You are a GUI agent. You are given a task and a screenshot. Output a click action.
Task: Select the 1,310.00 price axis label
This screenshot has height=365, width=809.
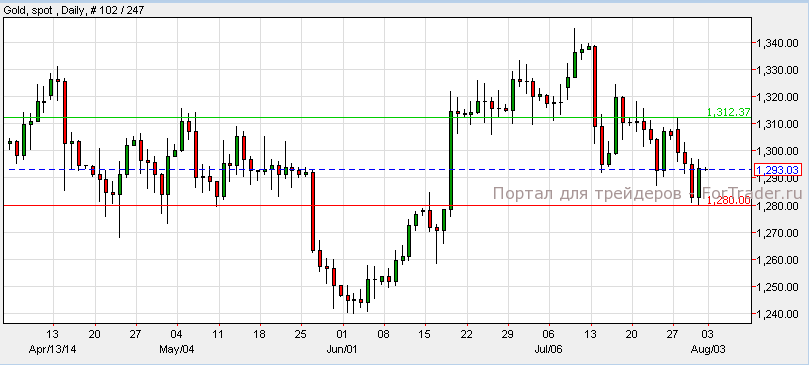777,124
